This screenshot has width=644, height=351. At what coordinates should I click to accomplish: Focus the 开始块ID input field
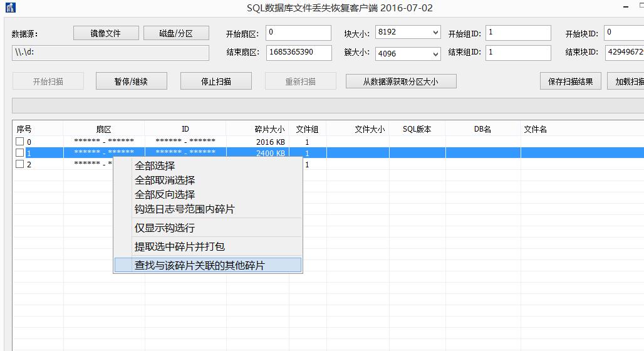(x=624, y=33)
